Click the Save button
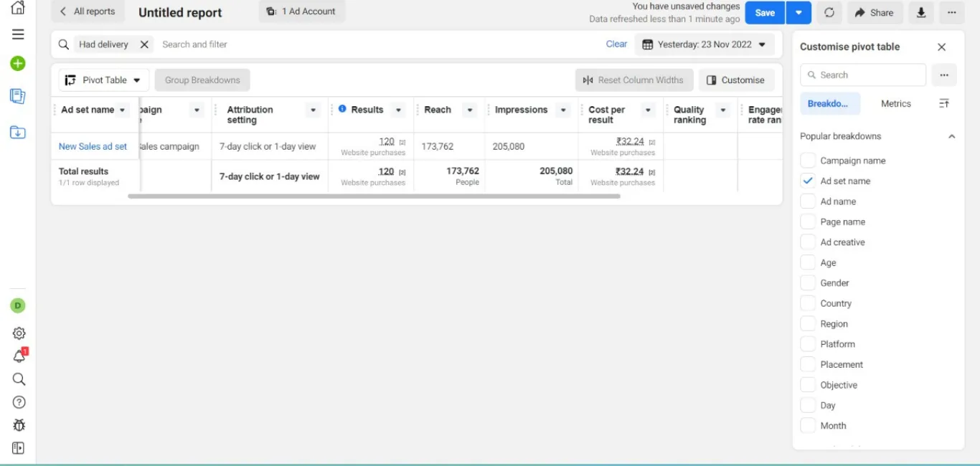The height and width of the screenshot is (466, 980). (x=765, y=12)
